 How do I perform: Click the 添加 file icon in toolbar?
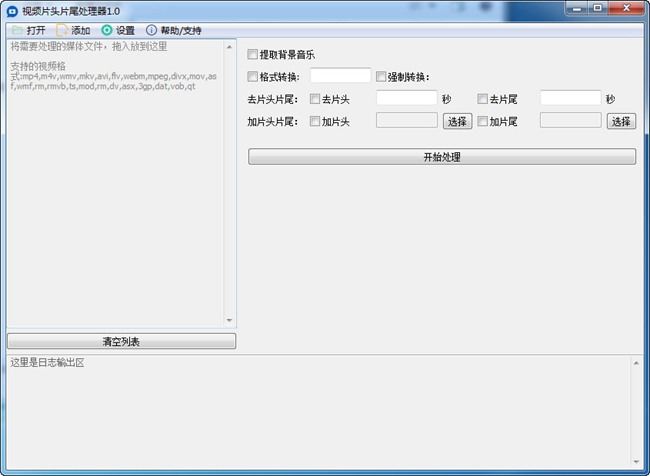[62, 30]
